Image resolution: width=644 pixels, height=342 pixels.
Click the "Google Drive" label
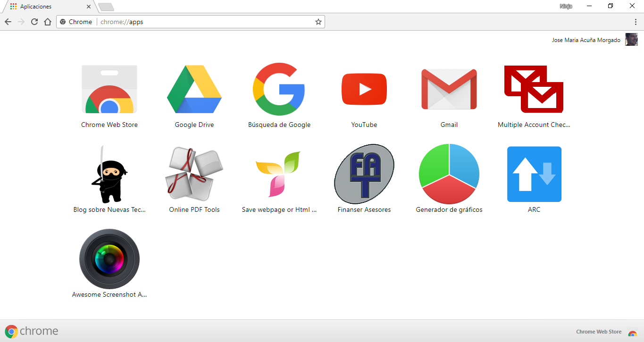(194, 125)
